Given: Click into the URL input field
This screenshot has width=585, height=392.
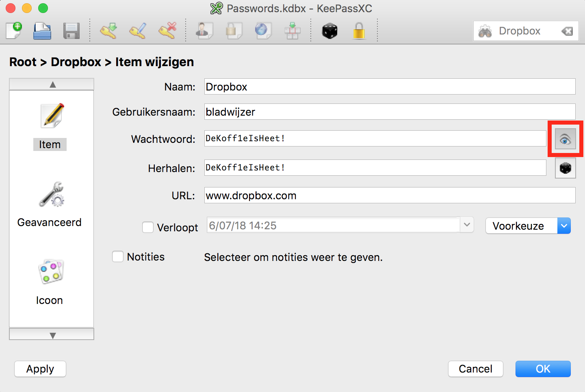Looking at the screenshot, I should point(389,196).
